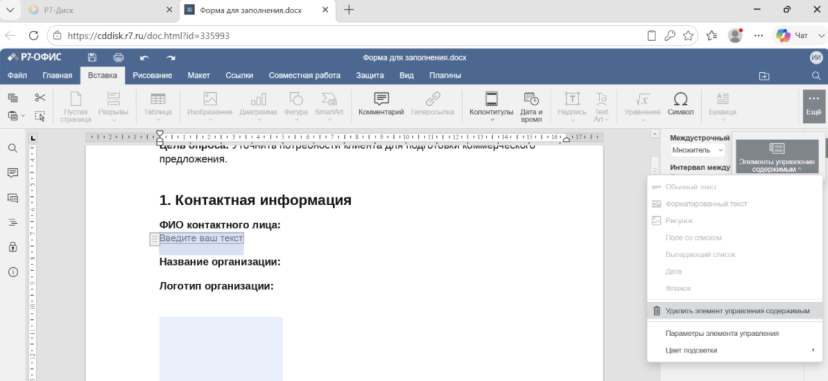Screen dimensions: 828x381
Task: Switch to the Главная tab
Action: pos(57,75)
